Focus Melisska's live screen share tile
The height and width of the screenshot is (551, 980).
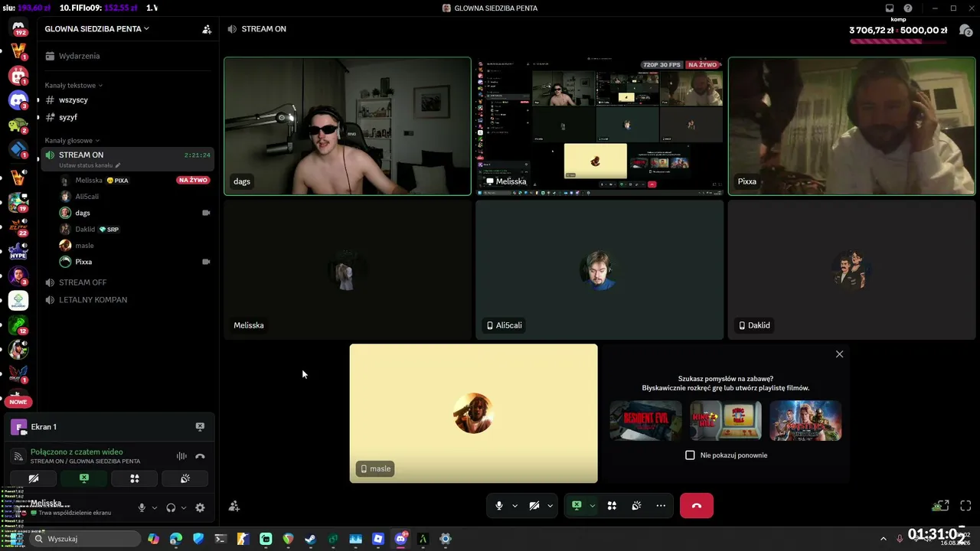click(x=599, y=126)
